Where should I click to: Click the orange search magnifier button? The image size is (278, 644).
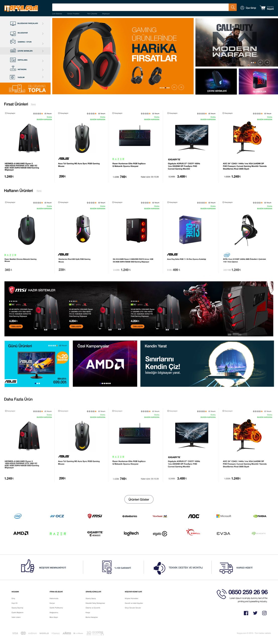click(x=233, y=7)
